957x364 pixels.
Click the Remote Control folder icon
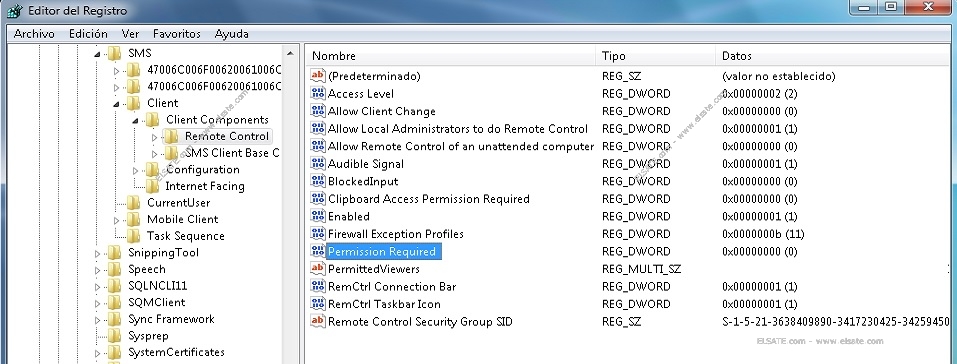click(172, 136)
